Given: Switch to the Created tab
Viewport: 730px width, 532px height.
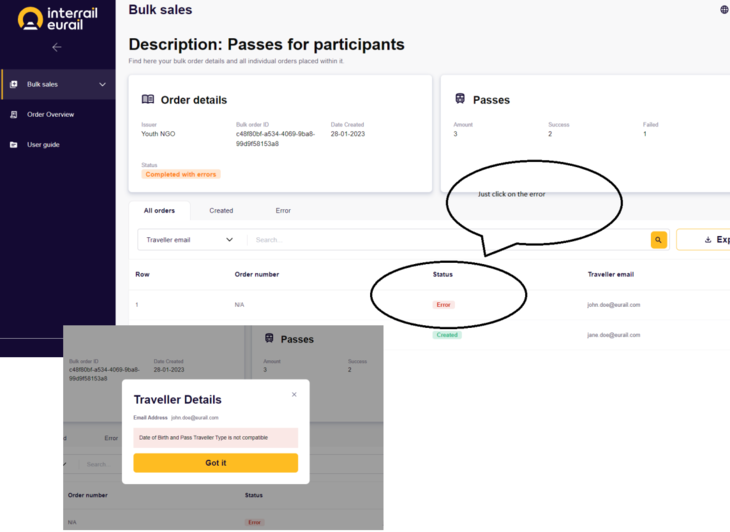Looking at the screenshot, I should (x=221, y=211).
